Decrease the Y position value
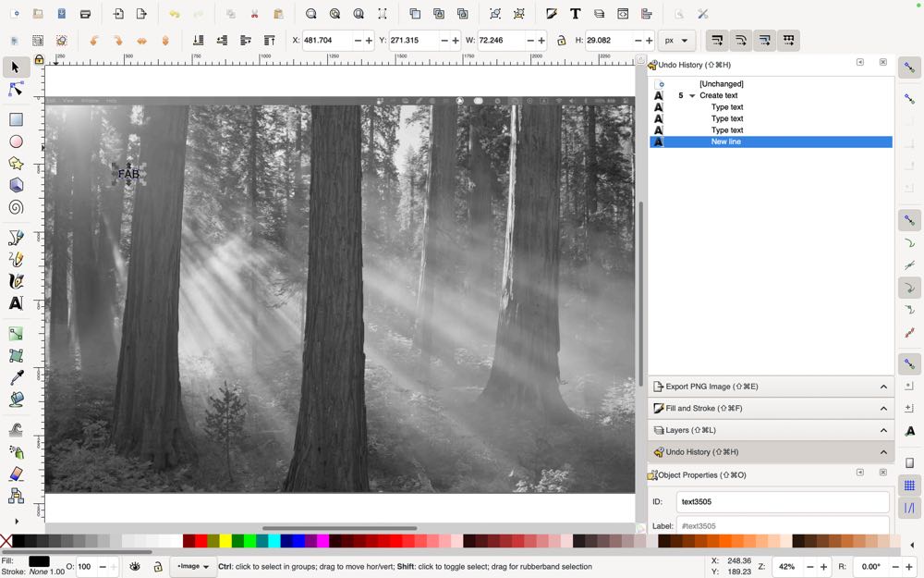Screen dimensions: 924x578 click(444, 40)
